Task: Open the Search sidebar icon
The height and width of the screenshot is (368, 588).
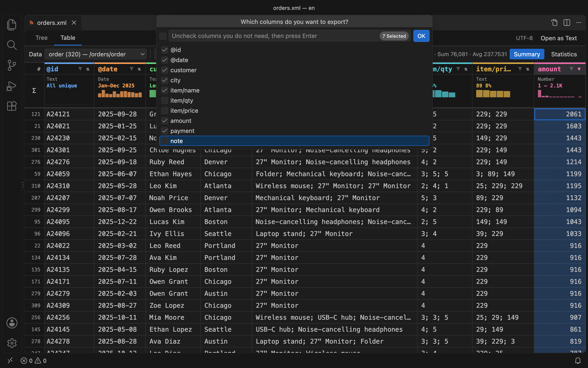Action: click(12, 45)
